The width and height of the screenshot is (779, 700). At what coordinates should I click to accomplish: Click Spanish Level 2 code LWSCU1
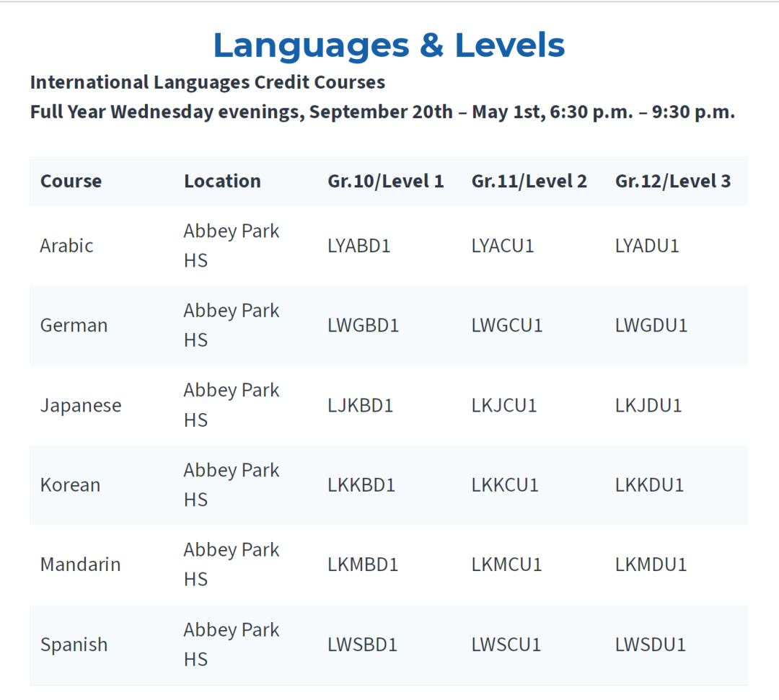coord(506,645)
